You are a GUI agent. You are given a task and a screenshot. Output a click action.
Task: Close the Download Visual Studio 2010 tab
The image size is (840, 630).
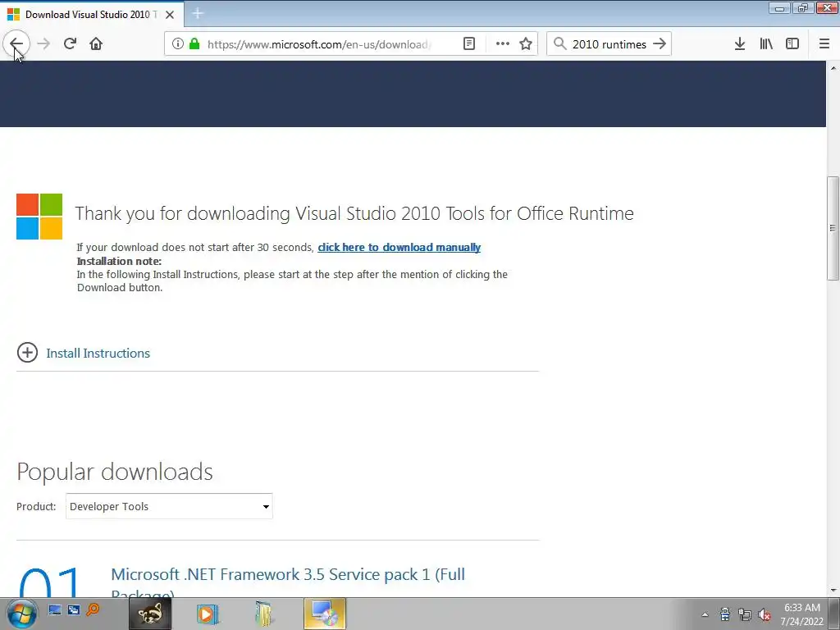point(170,15)
